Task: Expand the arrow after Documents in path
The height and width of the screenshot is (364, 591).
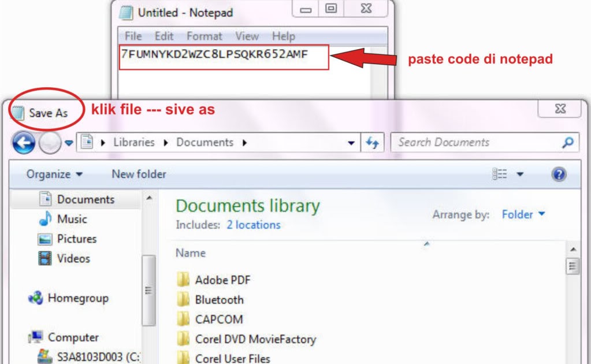Action: [x=244, y=143]
